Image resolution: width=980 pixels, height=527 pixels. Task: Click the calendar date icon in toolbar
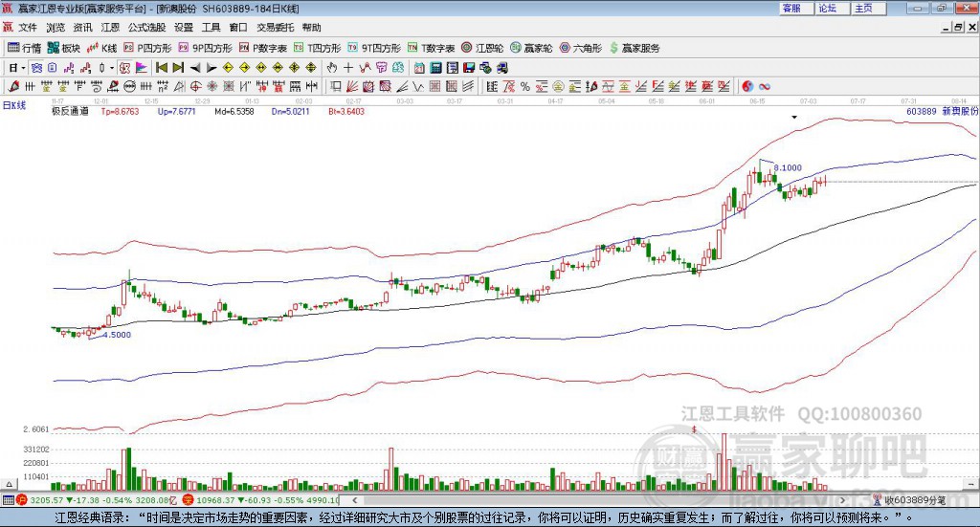(419, 68)
